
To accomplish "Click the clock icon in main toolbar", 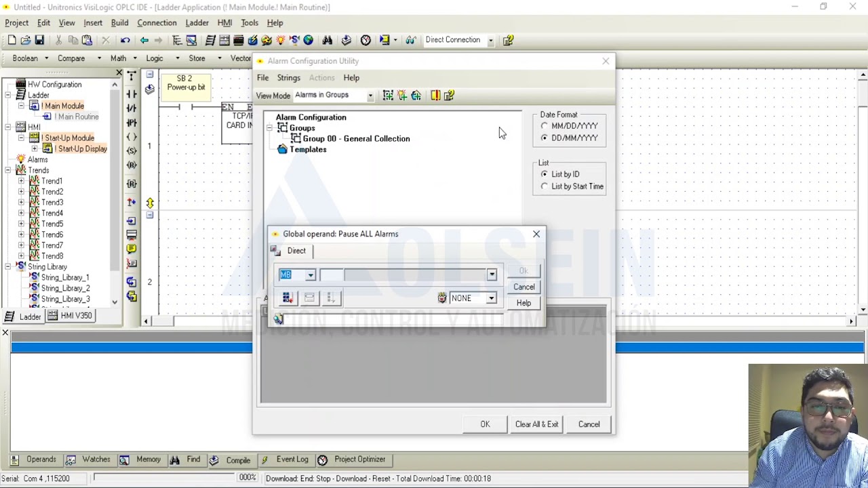I will 366,41.
